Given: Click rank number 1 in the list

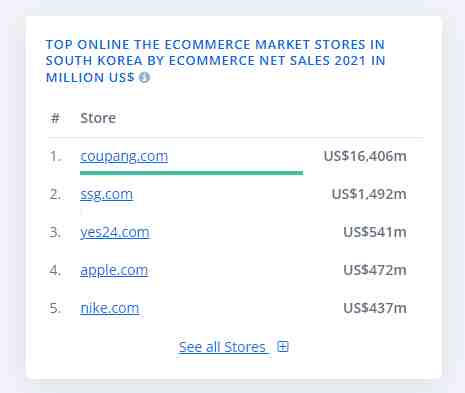Looking at the screenshot, I should [x=55, y=156].
